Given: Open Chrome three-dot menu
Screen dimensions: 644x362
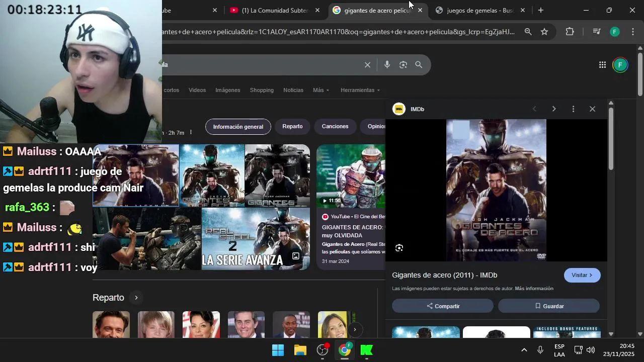Looking at the screenshot, I should (x=632, y=32).
